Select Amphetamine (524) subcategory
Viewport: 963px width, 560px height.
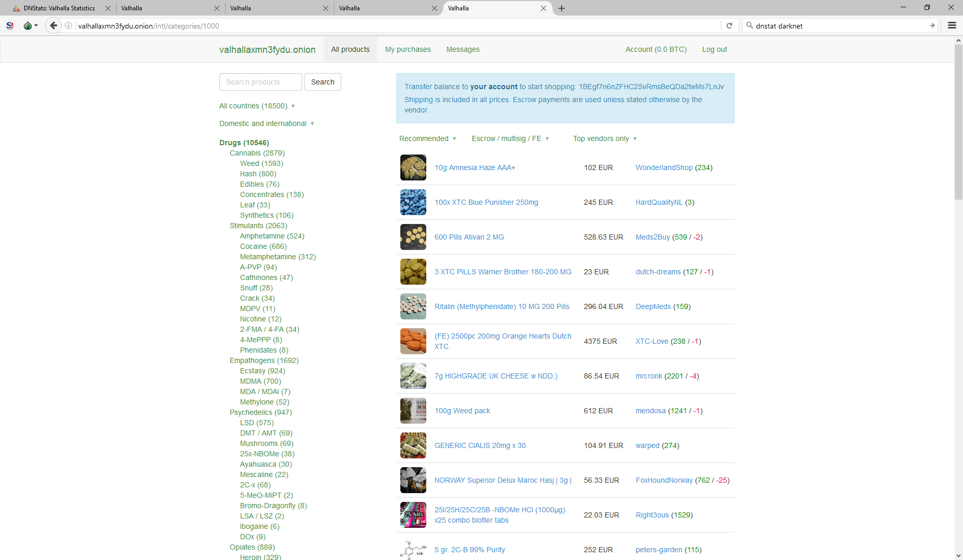(272, 236)
